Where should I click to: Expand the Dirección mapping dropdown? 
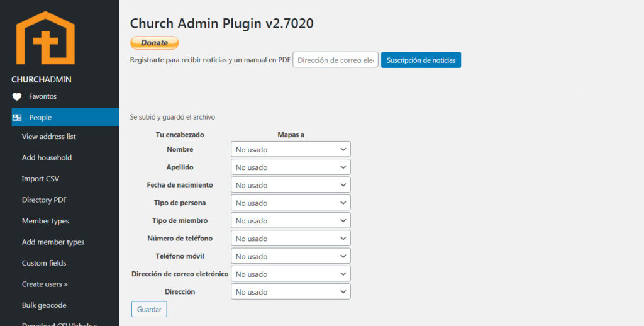[x=291, y=292]
